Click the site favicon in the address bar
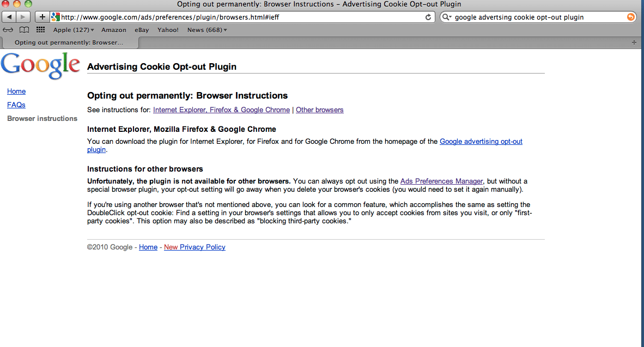The height and width of the screenshot is (347, 644). [56, 17]
